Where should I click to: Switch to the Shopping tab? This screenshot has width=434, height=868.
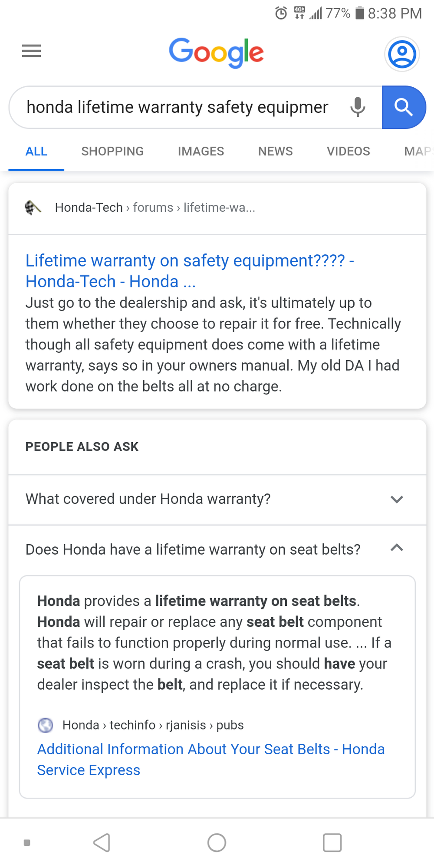(112, 151)
